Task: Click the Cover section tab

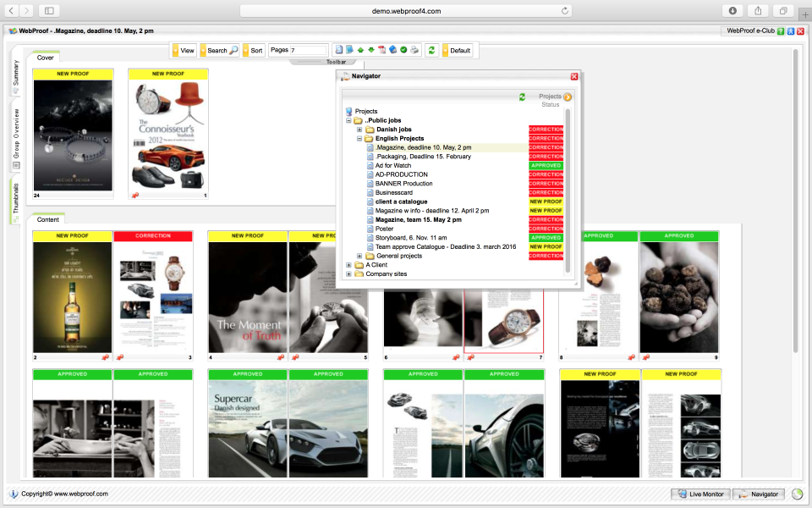Action: click(x=46, y=58)
